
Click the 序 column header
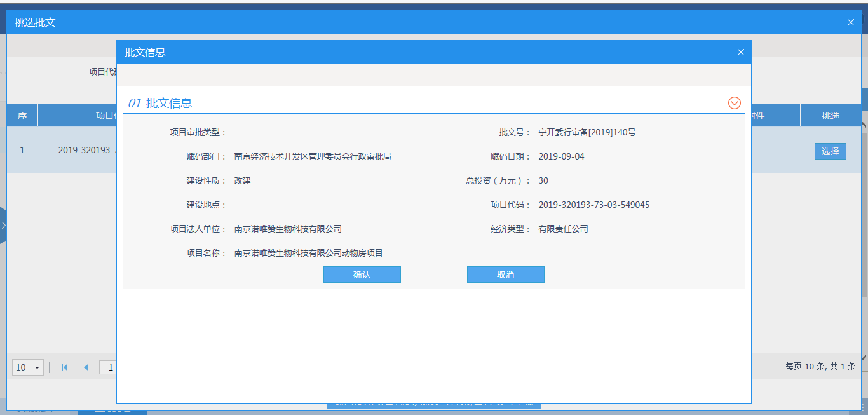click(22, 116)
